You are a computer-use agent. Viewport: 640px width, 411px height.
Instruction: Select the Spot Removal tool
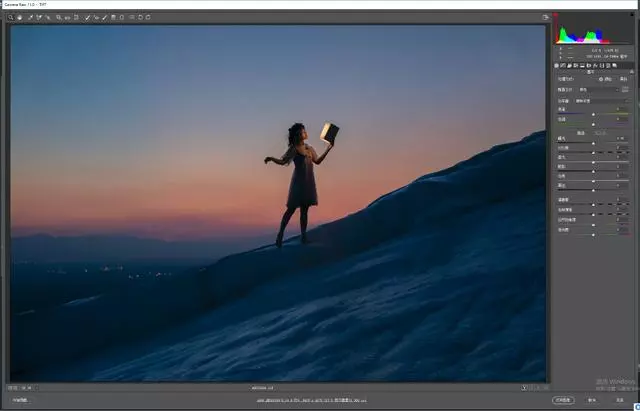click(x=87, y=18)
